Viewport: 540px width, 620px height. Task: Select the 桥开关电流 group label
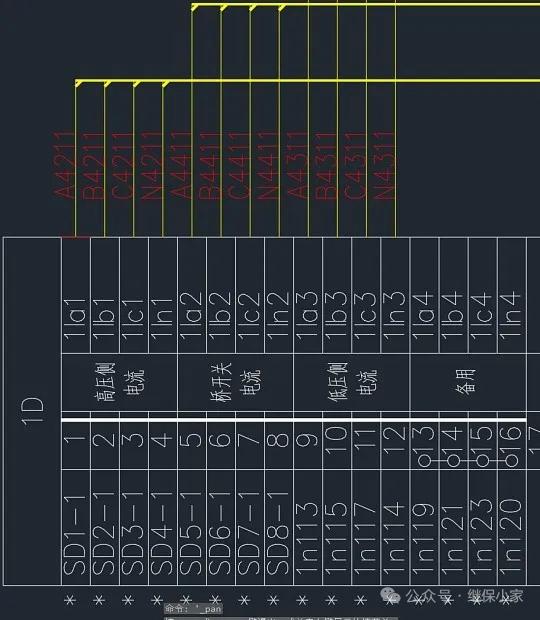(236, 382)
